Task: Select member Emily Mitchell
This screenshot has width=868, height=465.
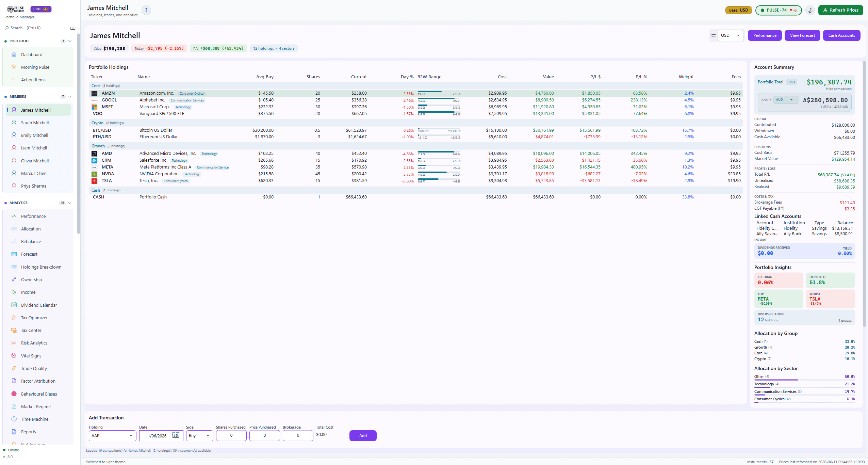Action: point(38,135)
